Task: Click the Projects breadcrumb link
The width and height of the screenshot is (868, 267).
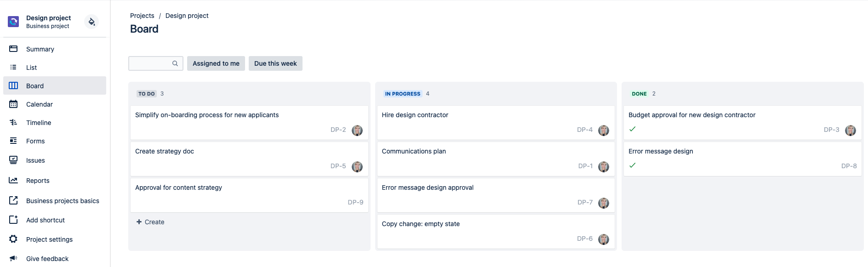Action: coord(142,16)
